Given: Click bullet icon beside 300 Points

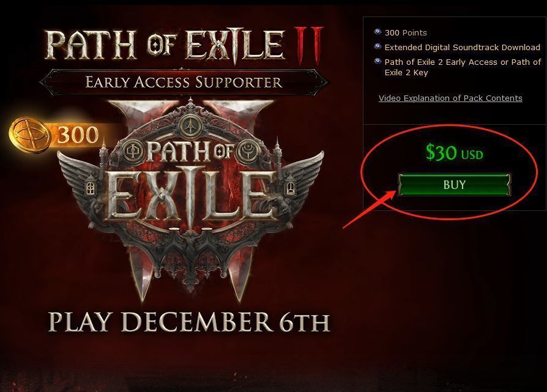Looking at the screenshot, I should coord(378,32).
